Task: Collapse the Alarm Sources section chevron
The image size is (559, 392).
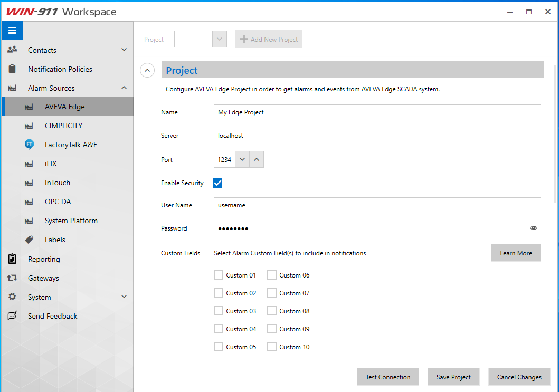Action: (124, 88)
